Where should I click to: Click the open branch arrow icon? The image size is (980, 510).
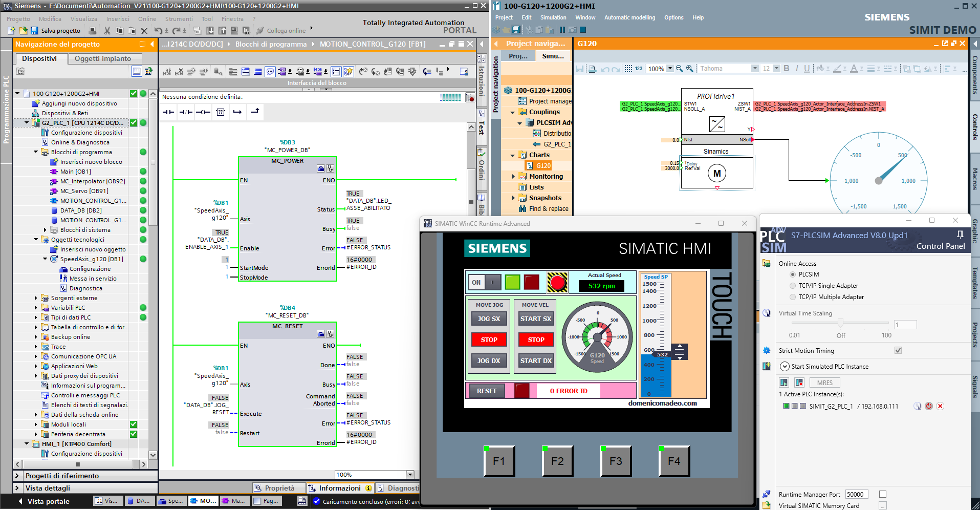tap(237, 112)
